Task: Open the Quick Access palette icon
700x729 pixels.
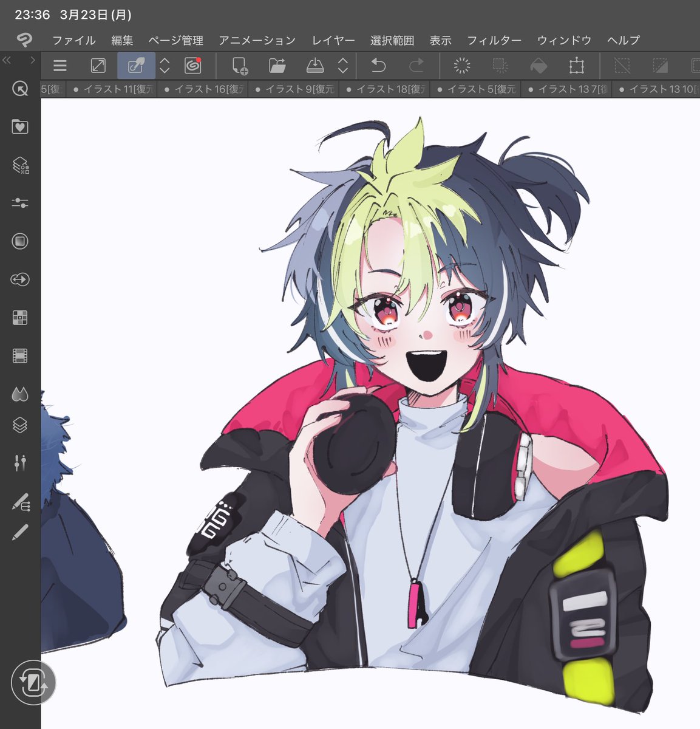Action: tap(20, 89)
